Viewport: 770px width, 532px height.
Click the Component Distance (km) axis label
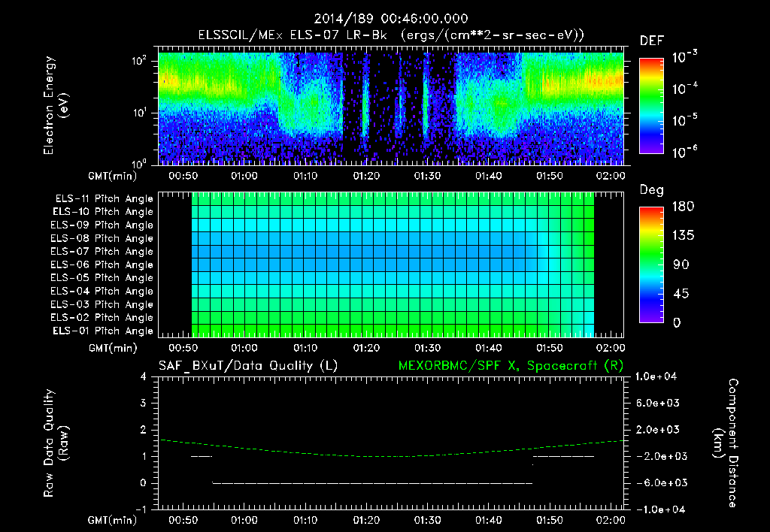[726, 443]
